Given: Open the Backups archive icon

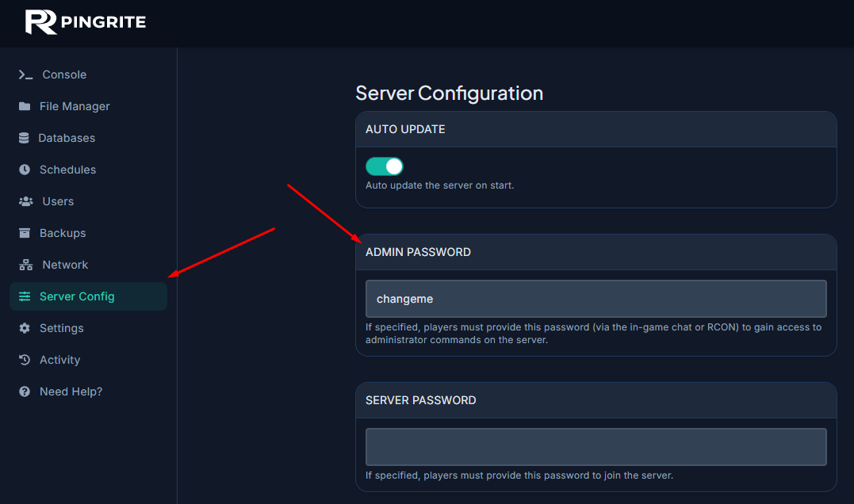Looking at the screenshot, I should coord(23,233).
